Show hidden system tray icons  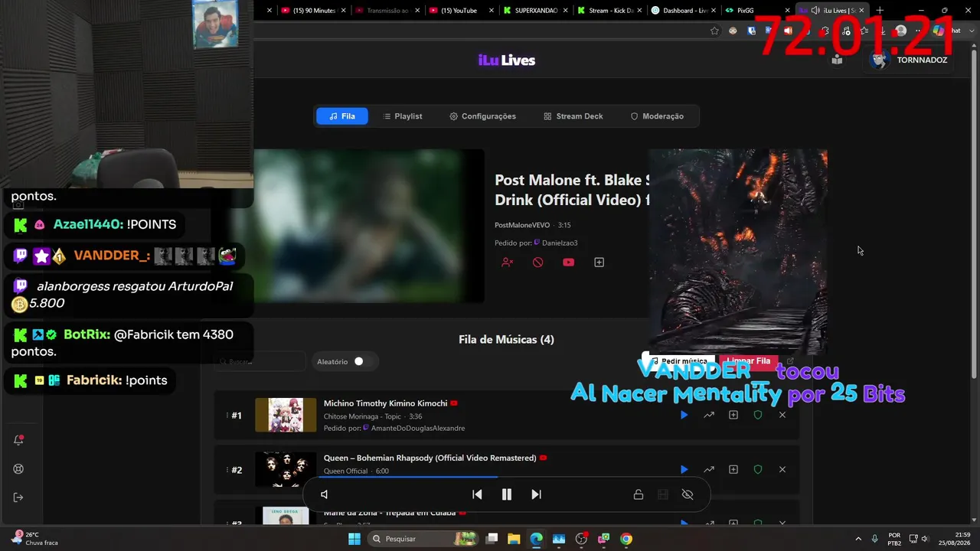(x=857, y=539)
